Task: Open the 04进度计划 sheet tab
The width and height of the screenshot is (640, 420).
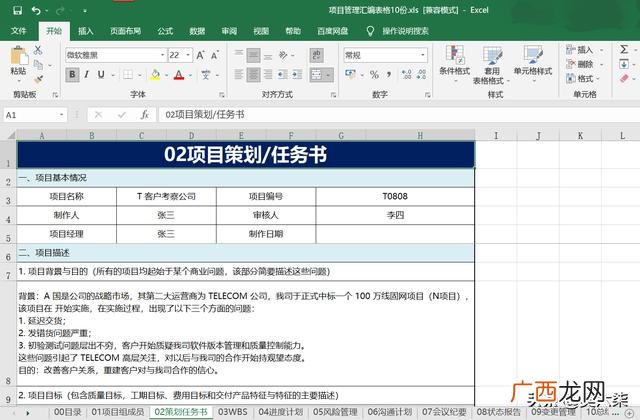Action: tap(281, 412)
